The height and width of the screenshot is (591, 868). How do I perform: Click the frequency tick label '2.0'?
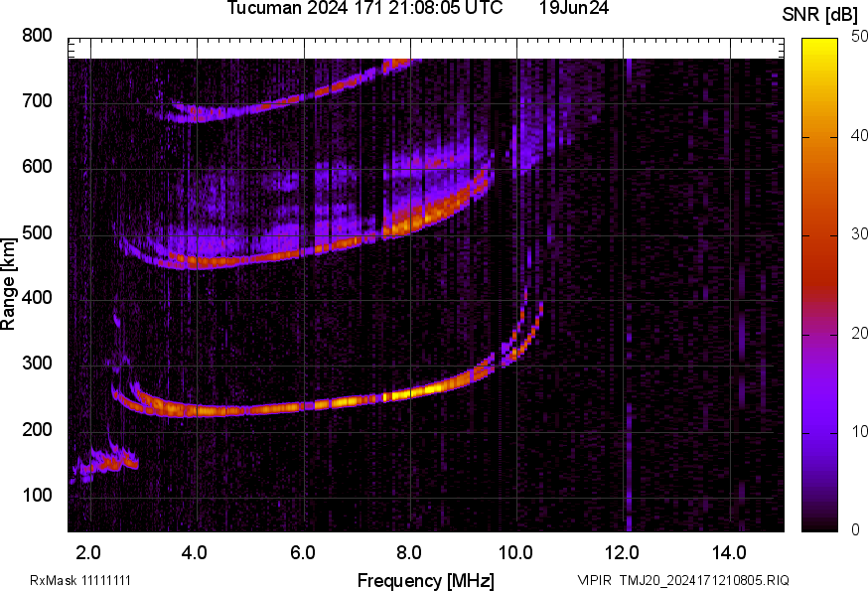pos(88,553)
